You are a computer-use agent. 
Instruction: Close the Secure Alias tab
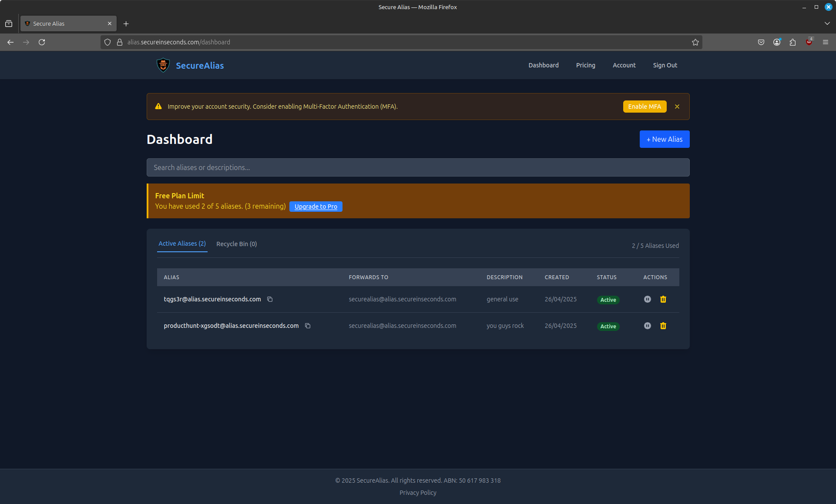pyautogui.click(x=110, y=23)
